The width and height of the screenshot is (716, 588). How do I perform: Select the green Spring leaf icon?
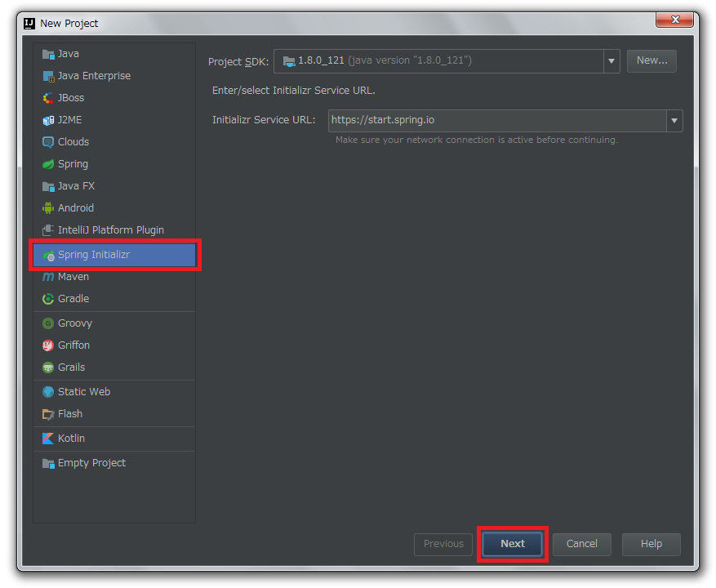click(x=48, y=164)
